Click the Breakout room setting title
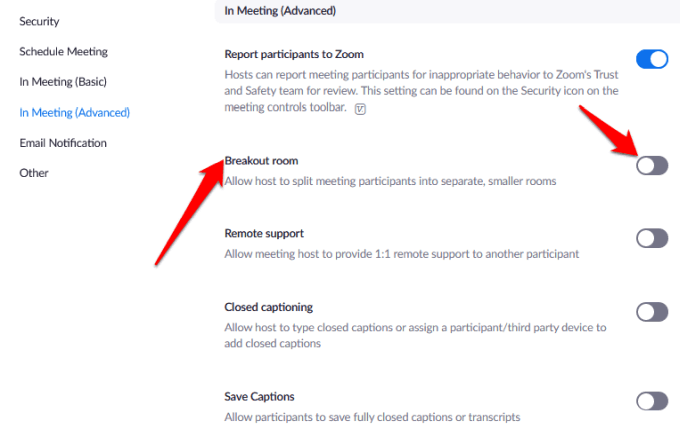680x438 pixels. tap(261, 160)
